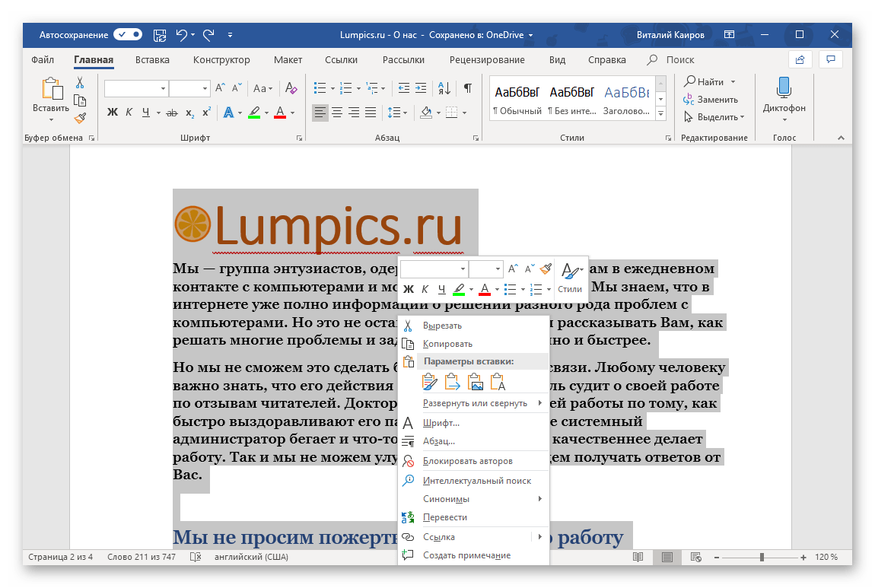Image resolution: width=875 pixels, height=588 pixels.
Task: Click the ribbon bulleted list icon
Action: 320,88
